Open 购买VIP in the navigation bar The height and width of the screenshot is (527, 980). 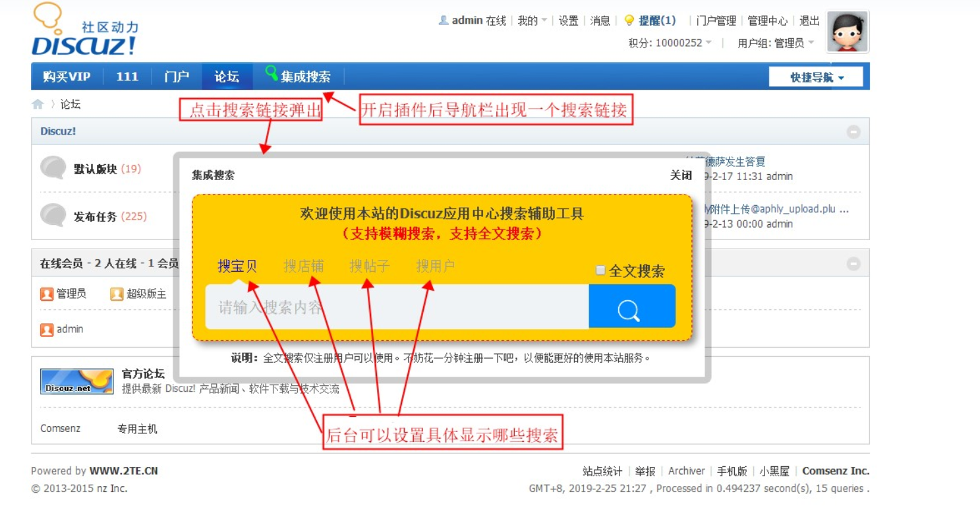coord(67,77)
